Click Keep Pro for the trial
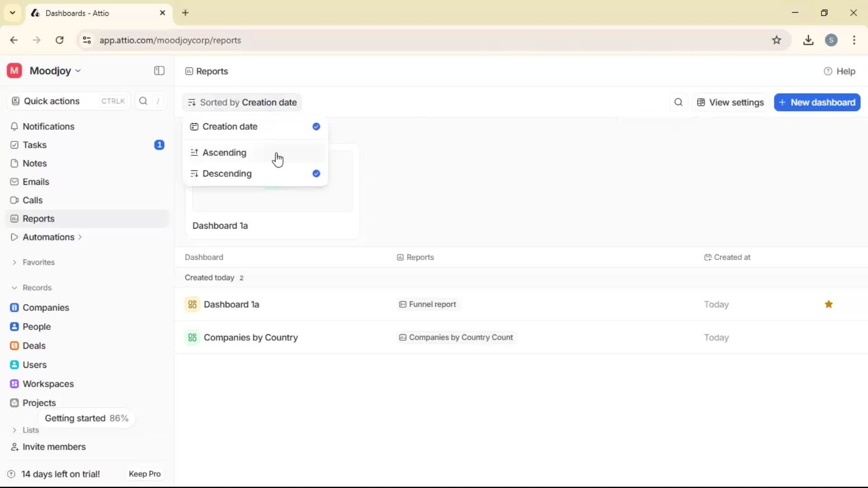This screenshot has width=868, height=488. [x=144, y=474]
